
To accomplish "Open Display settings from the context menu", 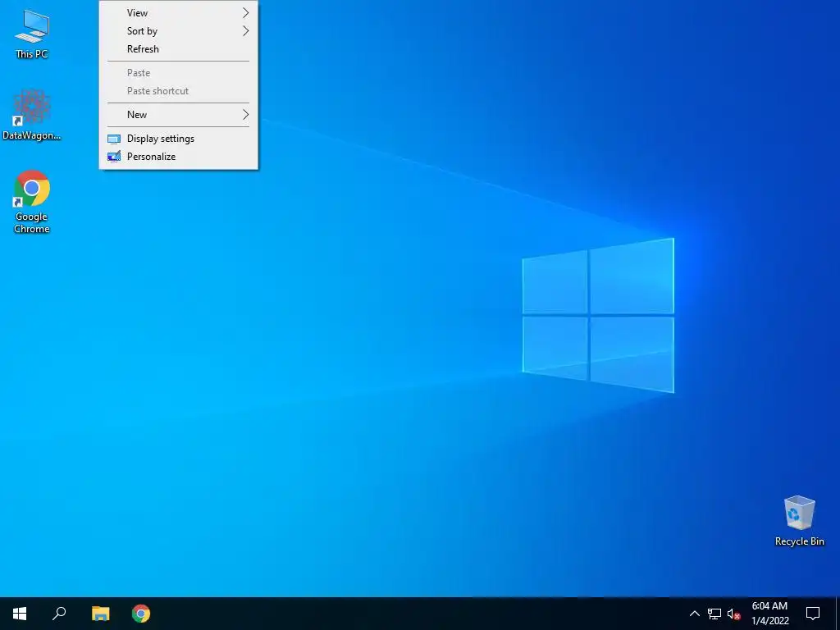I will click(178, 139).
